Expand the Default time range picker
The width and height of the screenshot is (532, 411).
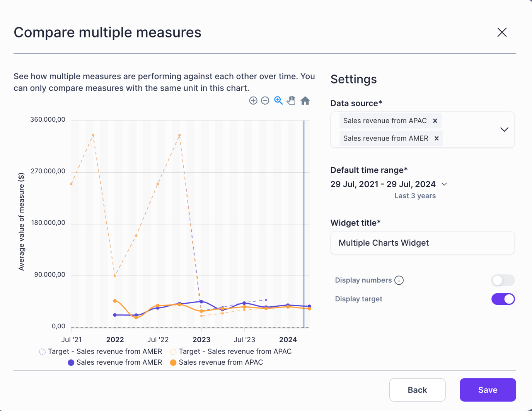(x=443, y=184)
